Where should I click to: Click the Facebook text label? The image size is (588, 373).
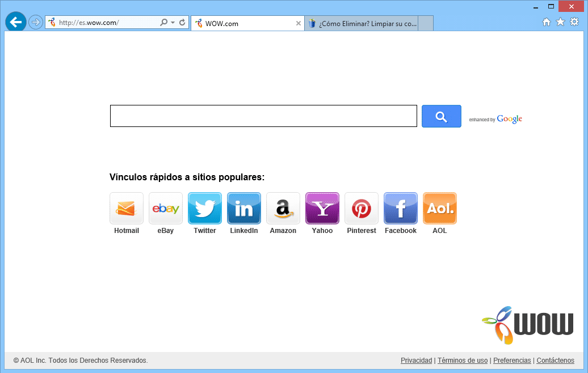(x=401, y=231)
